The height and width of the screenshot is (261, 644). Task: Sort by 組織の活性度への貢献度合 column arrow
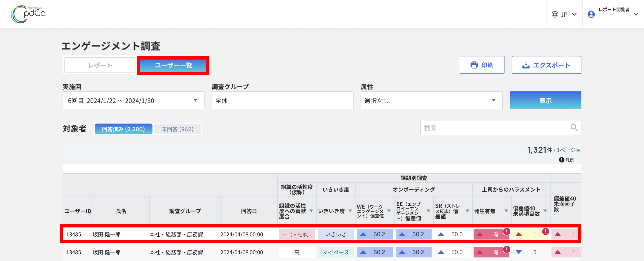(x=311, y=211)
